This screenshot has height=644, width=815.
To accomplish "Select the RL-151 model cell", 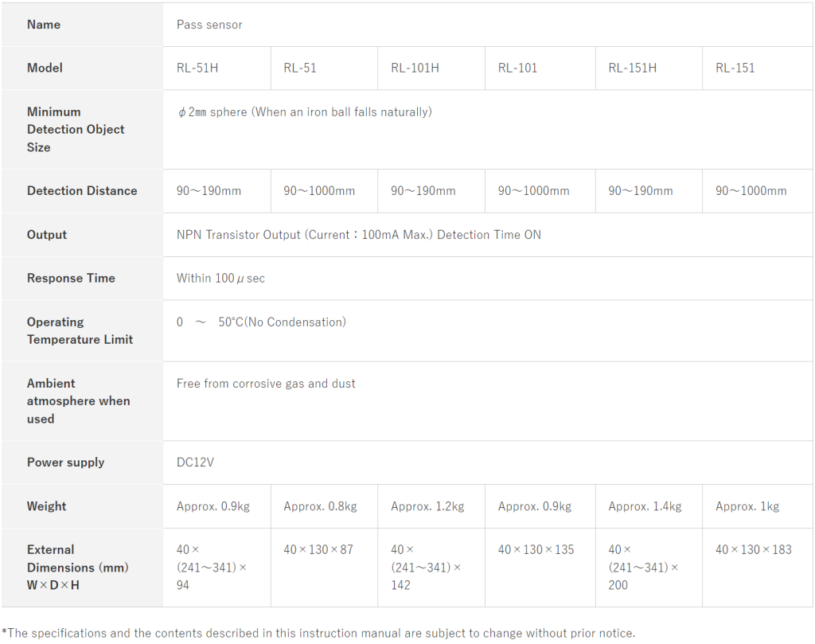I will pyautogui.click(x=735, y=68).
